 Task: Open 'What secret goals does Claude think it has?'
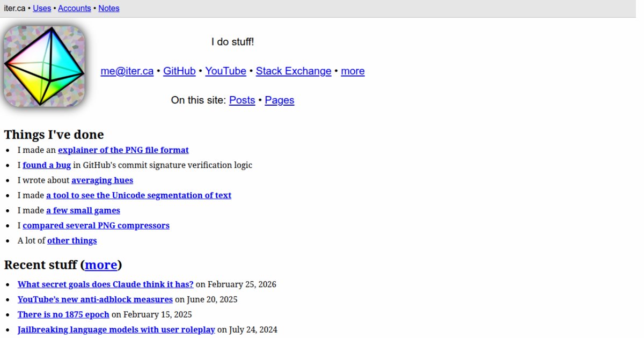[105, 284]
